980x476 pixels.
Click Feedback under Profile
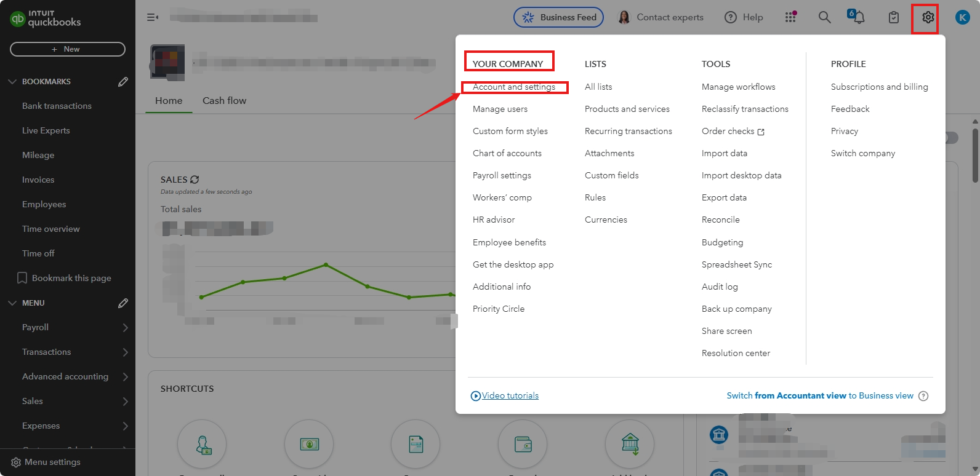coord(850,109)
